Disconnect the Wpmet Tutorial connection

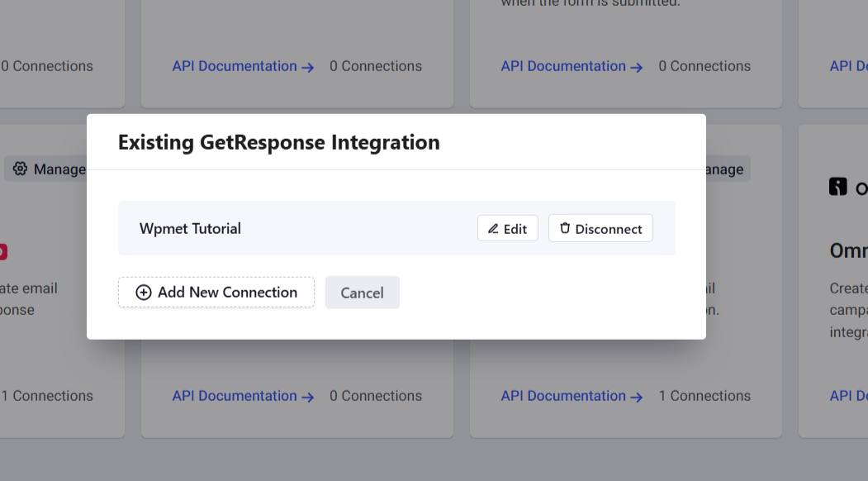click(600, 228)
